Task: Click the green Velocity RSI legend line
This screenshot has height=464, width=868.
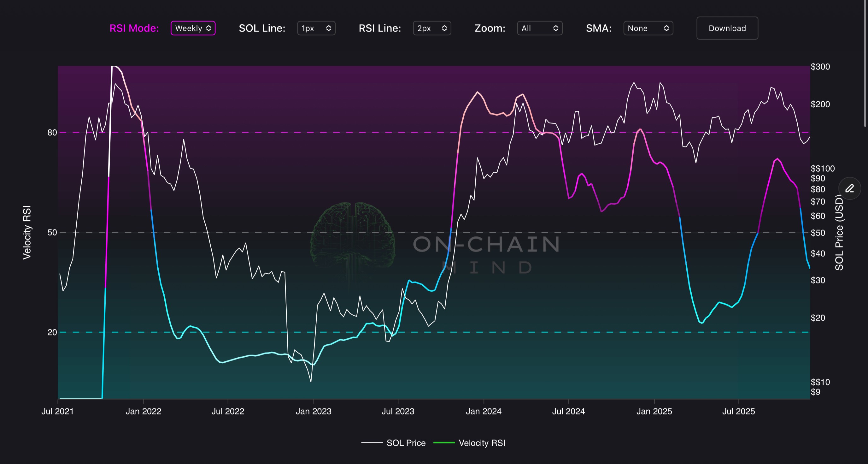Action: [x=444, y=443]
